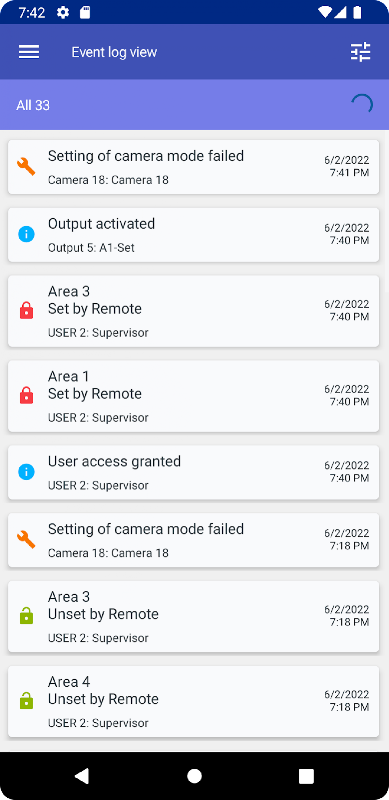This screenshot has height=800, width=389.
Task: Tap the loading spinner indicator
Action: 362,105
